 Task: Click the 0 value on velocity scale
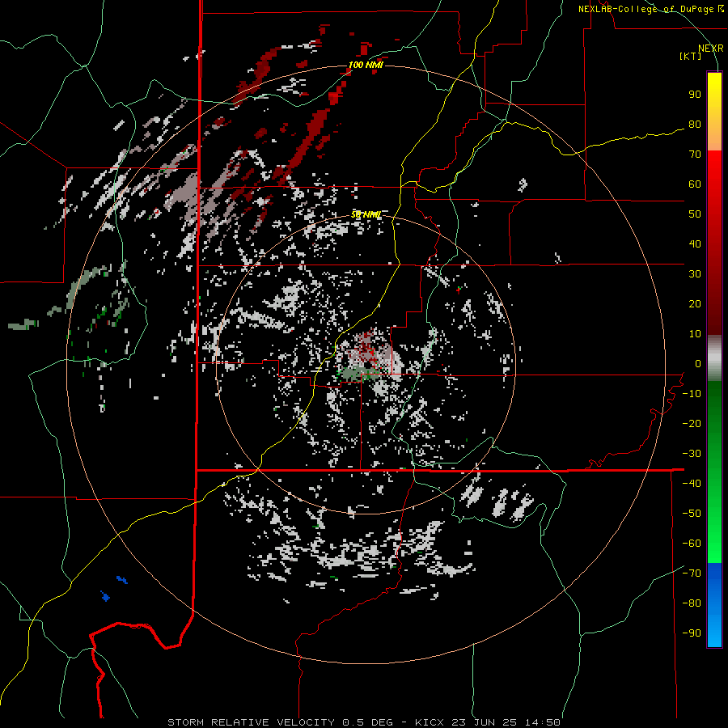(698, 363)
